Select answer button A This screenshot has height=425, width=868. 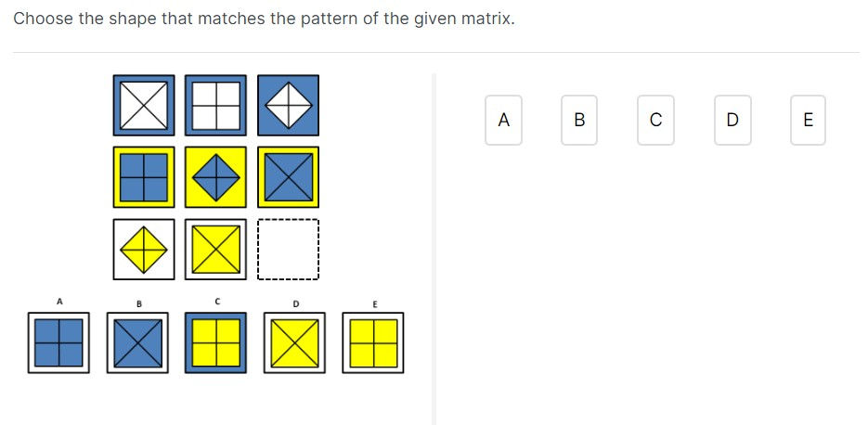coord(503,120)
